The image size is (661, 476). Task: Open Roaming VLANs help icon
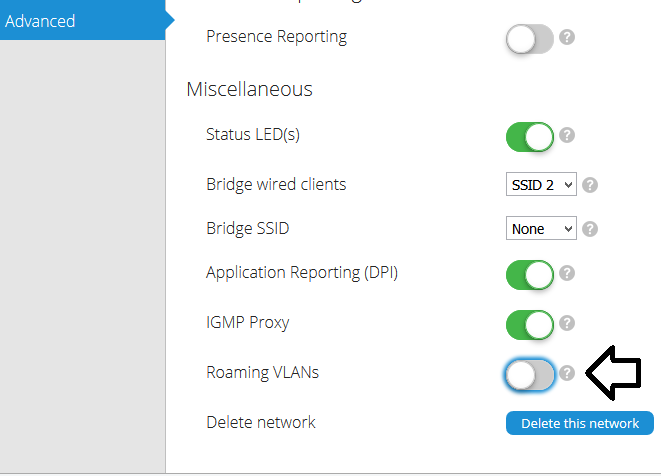[567, 373]
